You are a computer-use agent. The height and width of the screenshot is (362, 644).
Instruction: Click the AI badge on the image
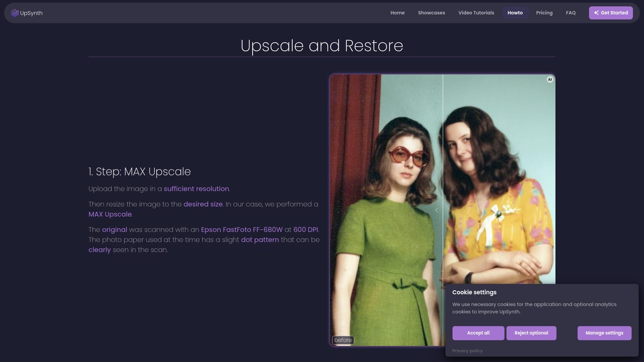(550, 79)
